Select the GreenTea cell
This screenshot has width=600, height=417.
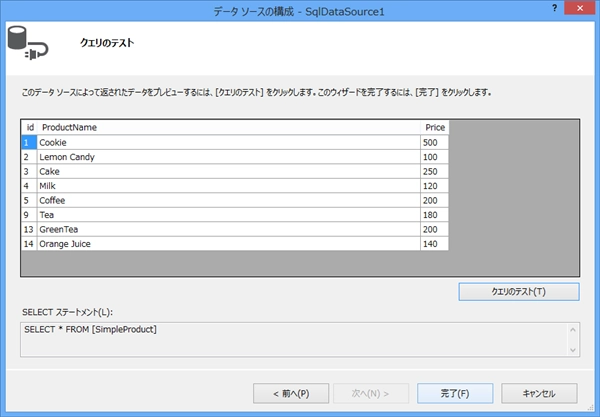(229, 230)
